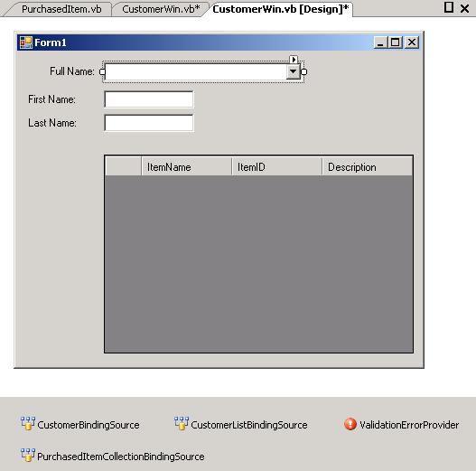The height and width of the screenshot is (471, 476).
Task: Minimize the Form1 design window
Action: click(380, 42)
